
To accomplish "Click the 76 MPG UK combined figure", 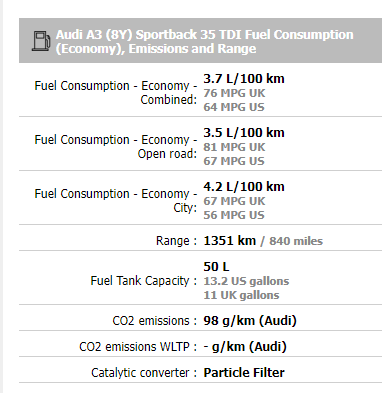I will click(x=234, y=93).
